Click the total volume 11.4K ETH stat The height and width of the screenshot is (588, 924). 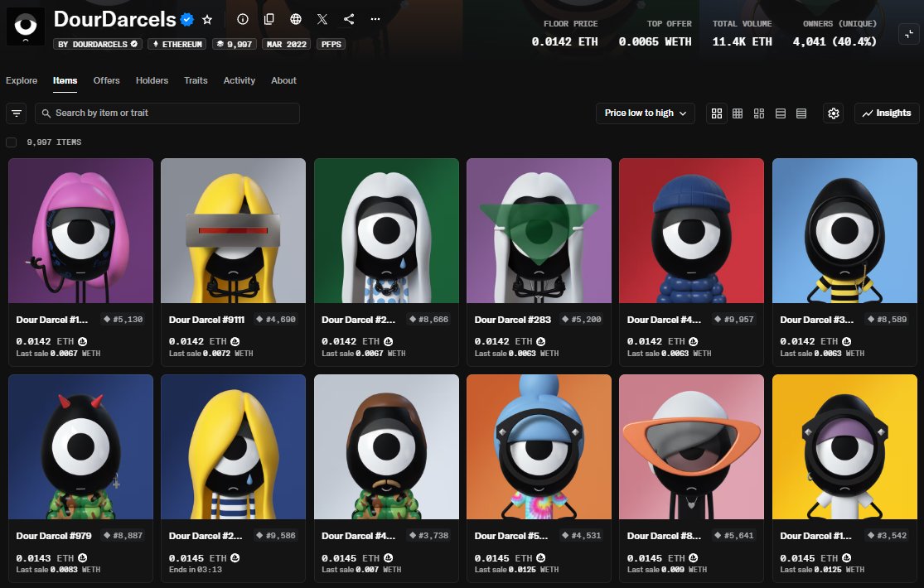pos(742,34)
